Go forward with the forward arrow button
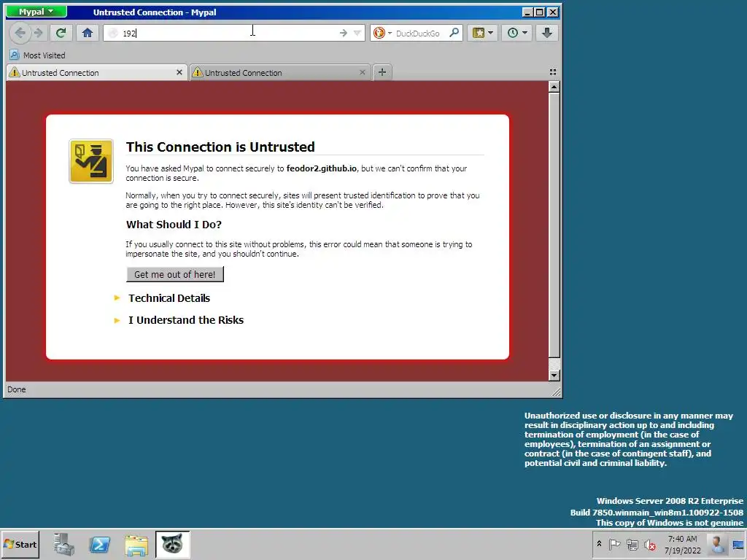 tap(39, 33)
